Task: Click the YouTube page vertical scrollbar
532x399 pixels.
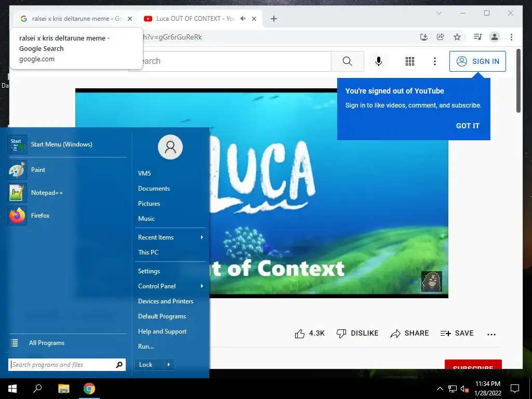Action: (518, 81)
